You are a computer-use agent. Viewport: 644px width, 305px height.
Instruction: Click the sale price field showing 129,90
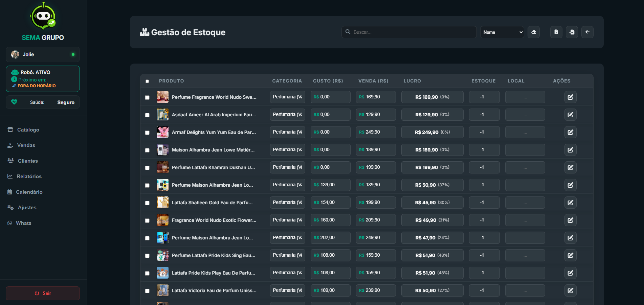click(376, 115)
